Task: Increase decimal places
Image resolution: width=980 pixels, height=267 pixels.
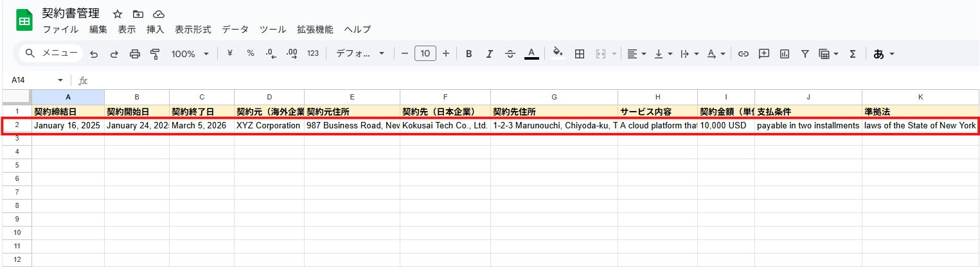Action: point(292,54)
